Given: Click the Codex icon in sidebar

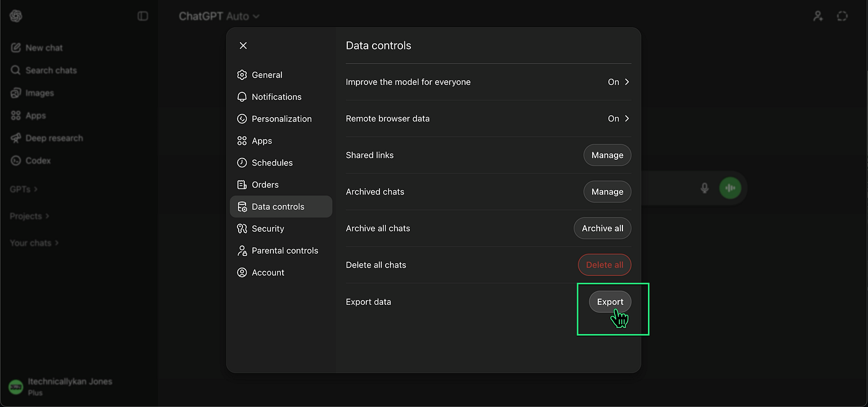Looking at the screenshot, I should click(x=15, y=160).
